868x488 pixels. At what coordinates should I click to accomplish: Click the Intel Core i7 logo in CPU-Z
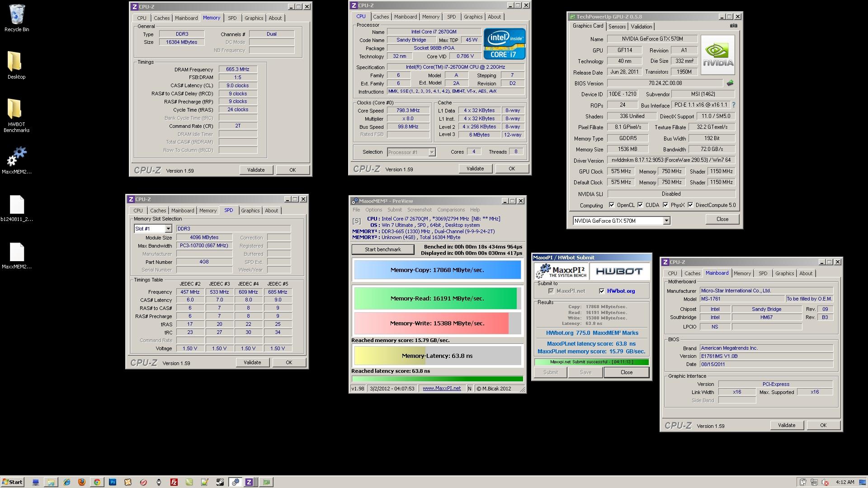coord(505,44)
